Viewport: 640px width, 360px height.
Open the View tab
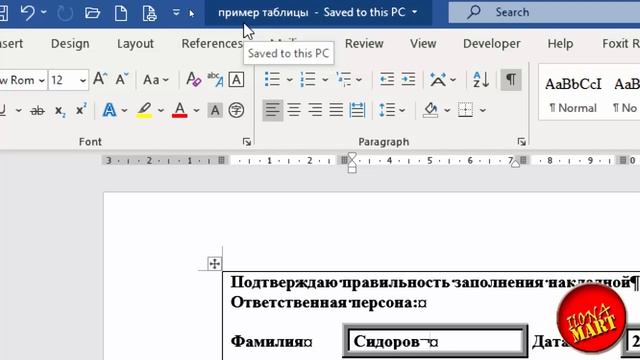click(423, 44)
